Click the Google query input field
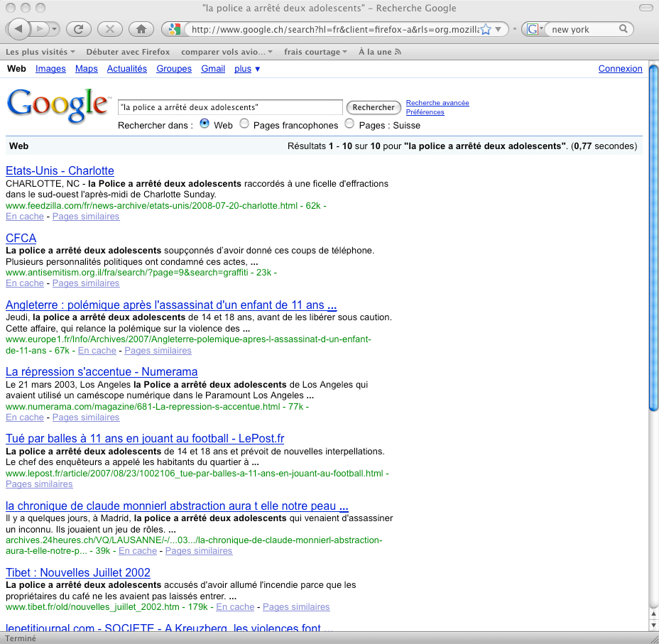 click(x=230, y=107)
